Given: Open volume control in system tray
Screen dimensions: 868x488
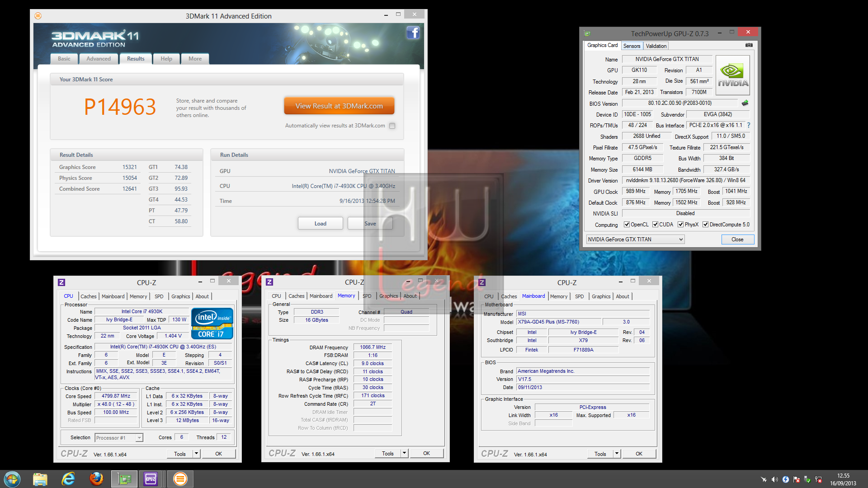Looking at the screenshot, I should [x=774, y=479].
